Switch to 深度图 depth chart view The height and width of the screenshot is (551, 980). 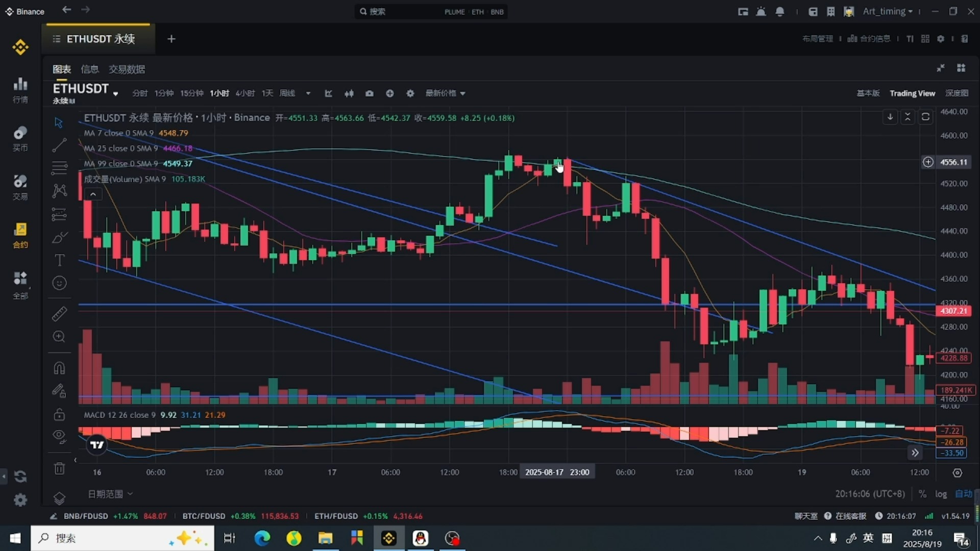coord(957,93)
